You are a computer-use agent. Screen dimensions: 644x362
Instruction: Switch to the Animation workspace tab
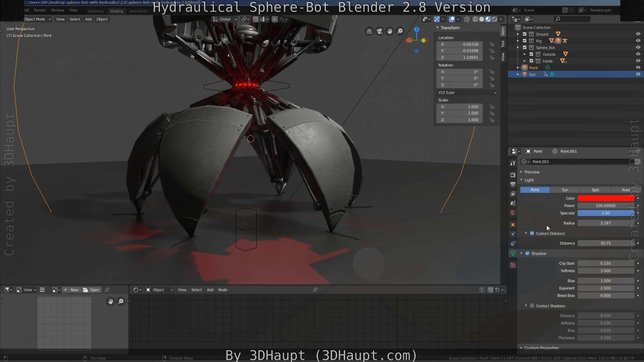[138, 11]
